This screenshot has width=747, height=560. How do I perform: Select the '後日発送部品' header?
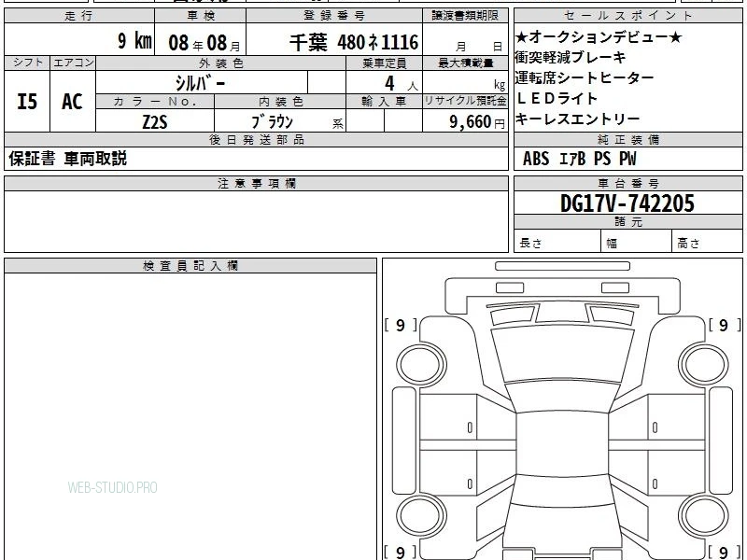pos(256,139)
